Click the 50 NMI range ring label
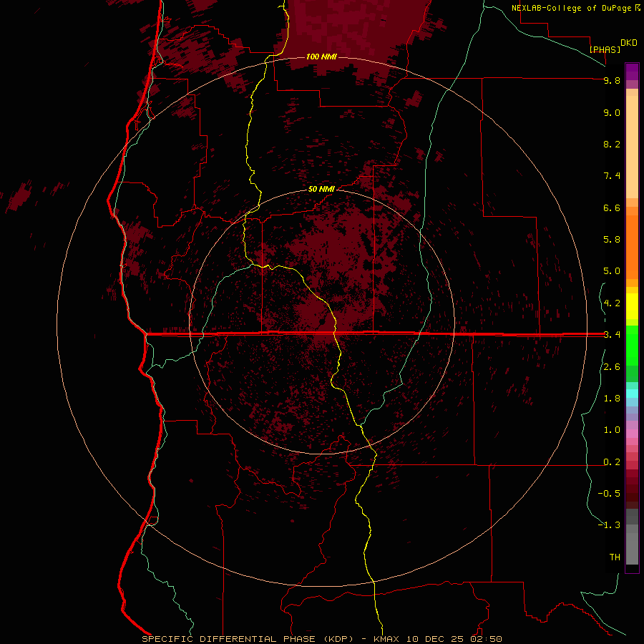The height and width of the screenshot is (644, 644). [x=321, y=189]
